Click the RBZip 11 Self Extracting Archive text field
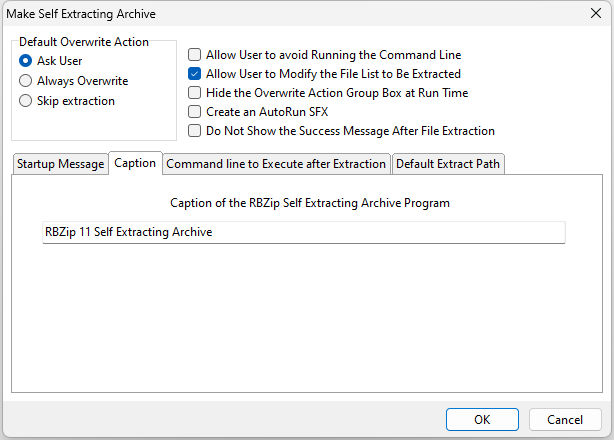The image size is (614, 440). pos(303,232)
